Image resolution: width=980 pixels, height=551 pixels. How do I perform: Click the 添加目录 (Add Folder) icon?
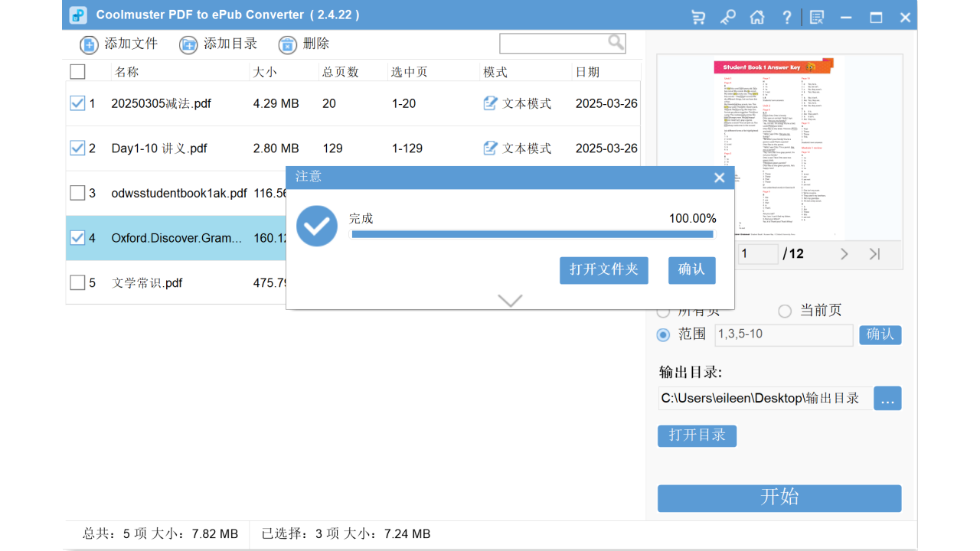point(188,44)
